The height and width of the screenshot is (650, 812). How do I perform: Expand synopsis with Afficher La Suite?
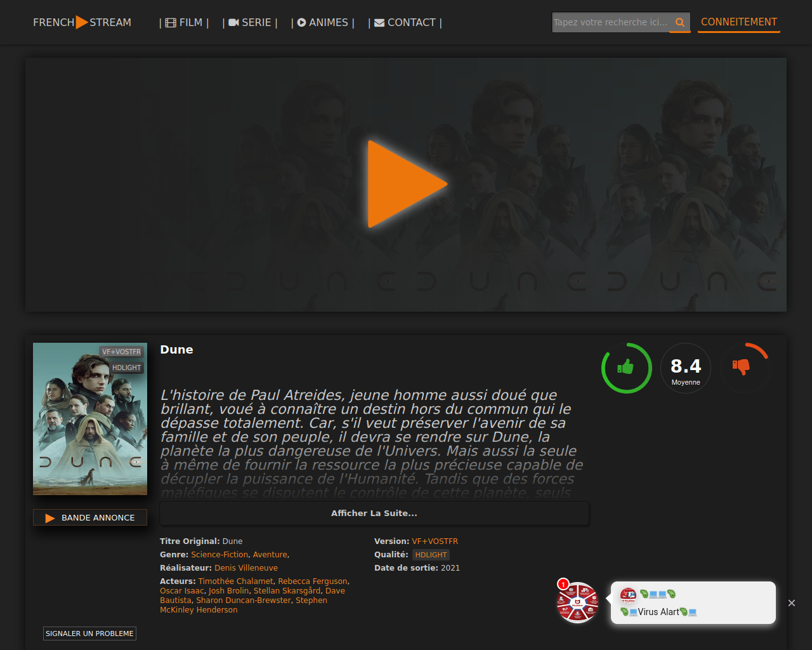pos(374,514)
